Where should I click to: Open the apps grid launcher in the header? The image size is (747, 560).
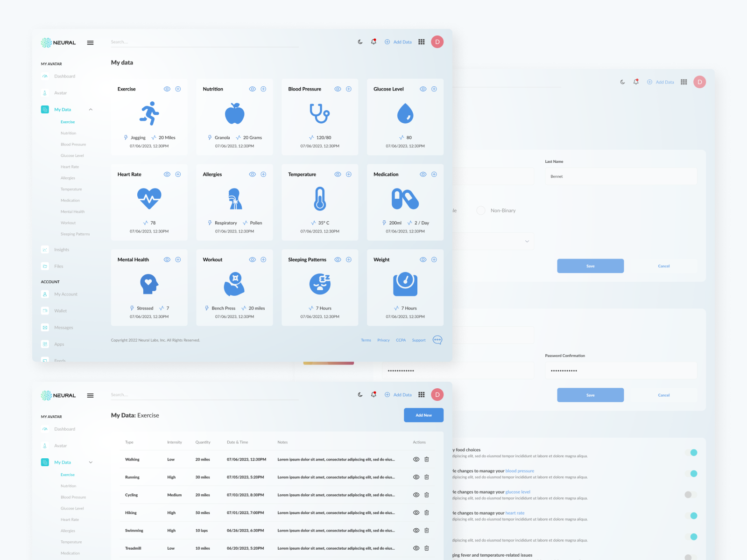tap(421, 42)
